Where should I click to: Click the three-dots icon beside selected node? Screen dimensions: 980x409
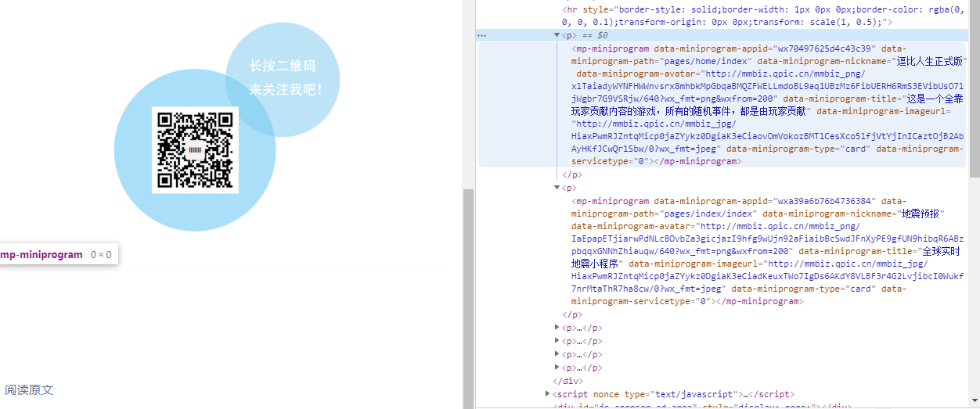482,35
